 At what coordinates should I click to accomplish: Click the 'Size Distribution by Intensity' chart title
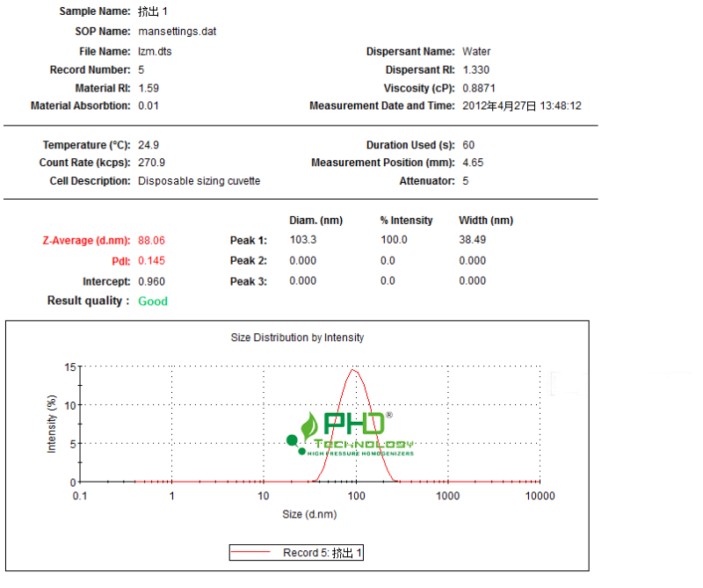pyautogui.click(x=297, y=338)
